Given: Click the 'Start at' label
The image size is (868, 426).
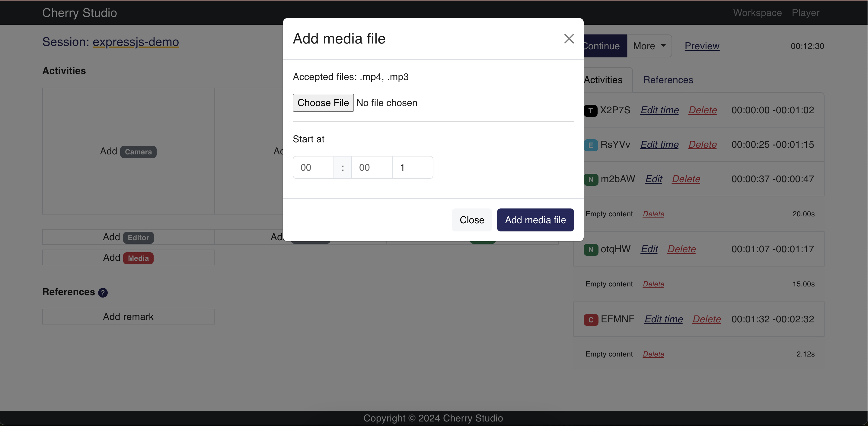Looking at the screenshot, I should (308, 139).
